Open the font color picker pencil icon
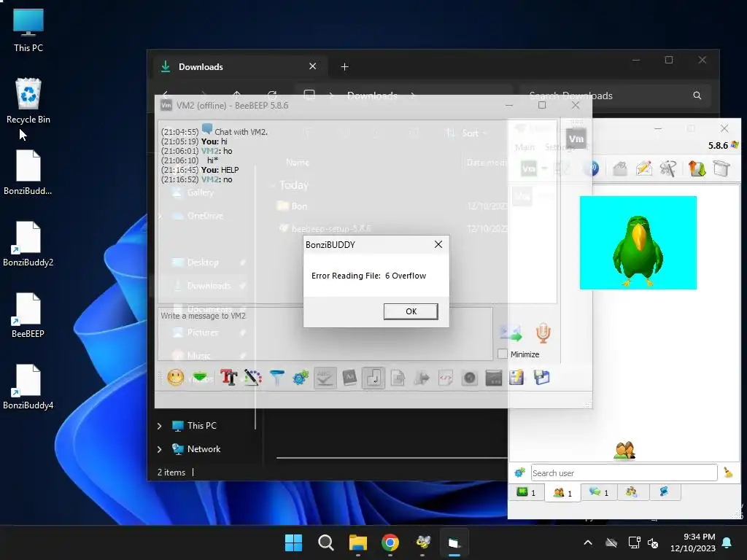The image size is (747, 560). (253, 378)
